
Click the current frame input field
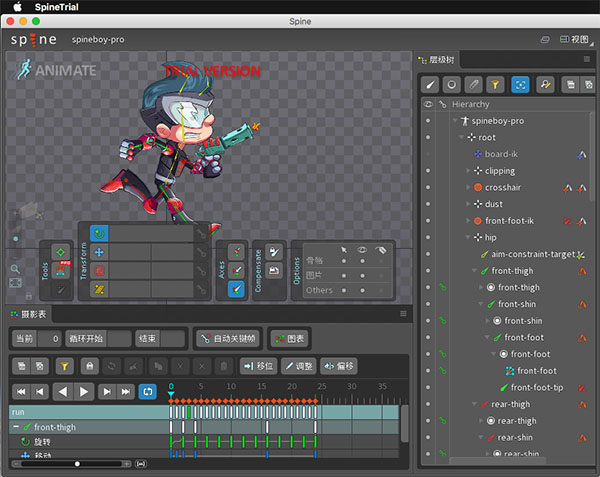[49, 339]
